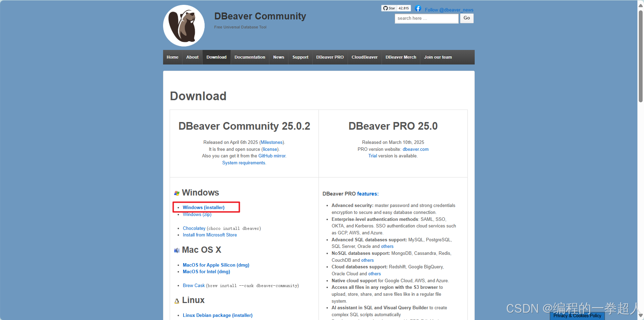Open the Support menu item
Viewport: 644px width, 320px height.
coord(300,57)
